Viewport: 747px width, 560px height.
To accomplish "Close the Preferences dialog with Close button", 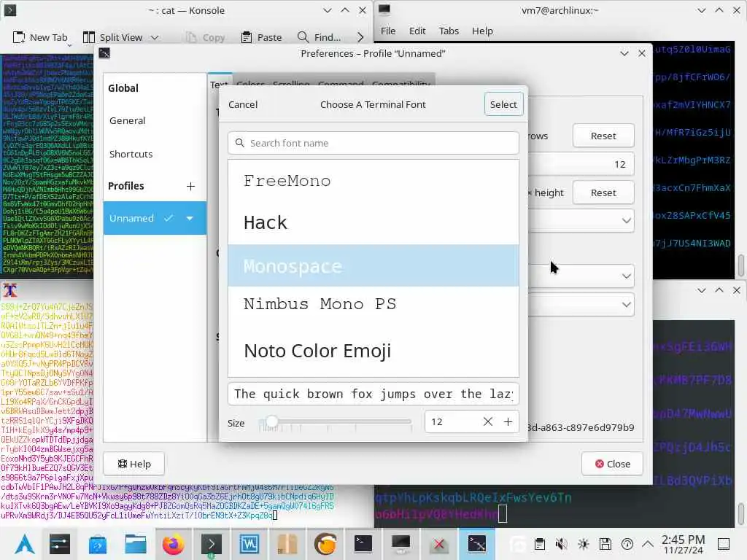I will pyautogui.click(x=612, y=464).
